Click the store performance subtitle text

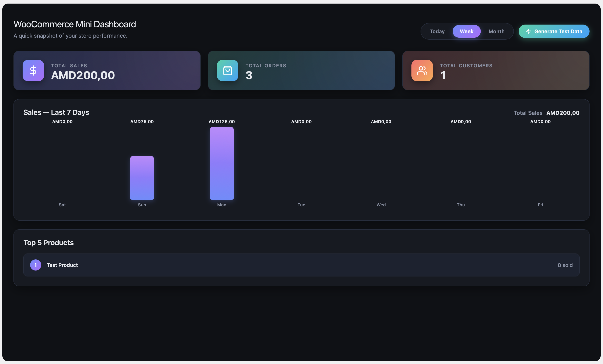tap(71, 36)
